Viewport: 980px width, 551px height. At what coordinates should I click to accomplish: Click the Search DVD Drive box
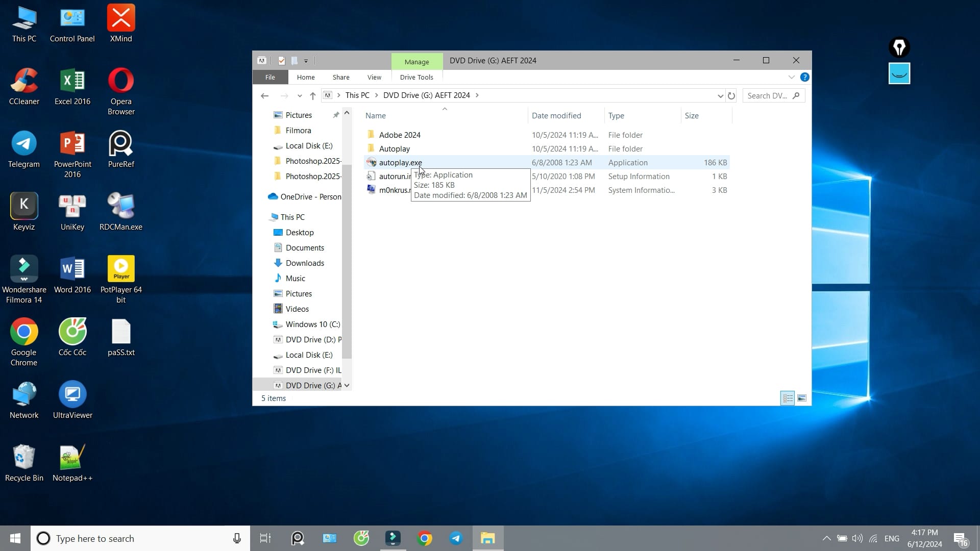click(x=774, y=95)
